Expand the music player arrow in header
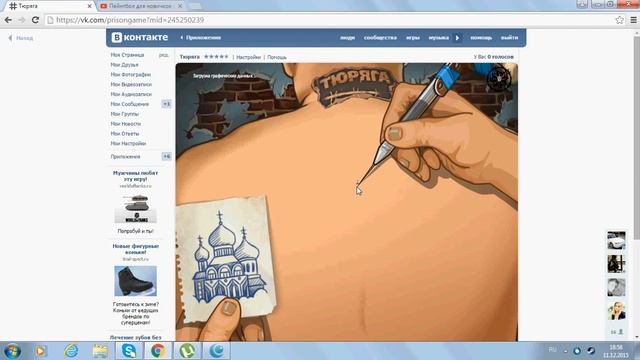This screenshot has height=360, width=640. click(457, 38)
